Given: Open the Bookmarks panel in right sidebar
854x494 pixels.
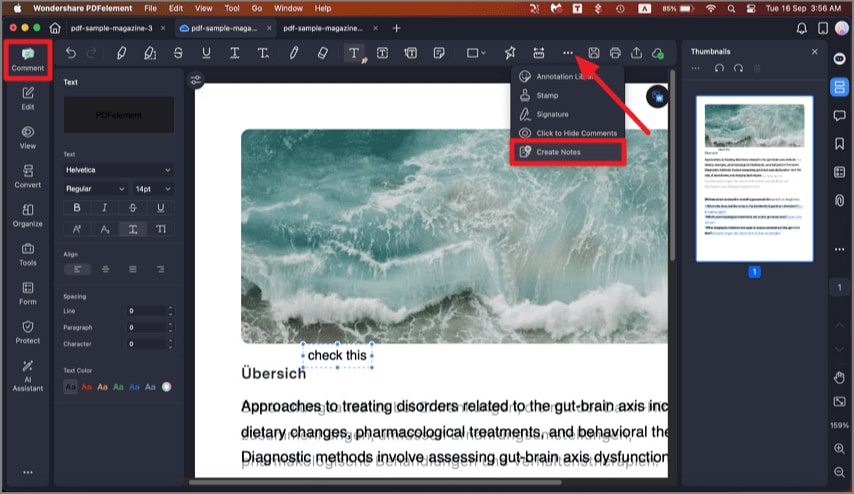Looking at the screenshot, I should click(839, 143).
